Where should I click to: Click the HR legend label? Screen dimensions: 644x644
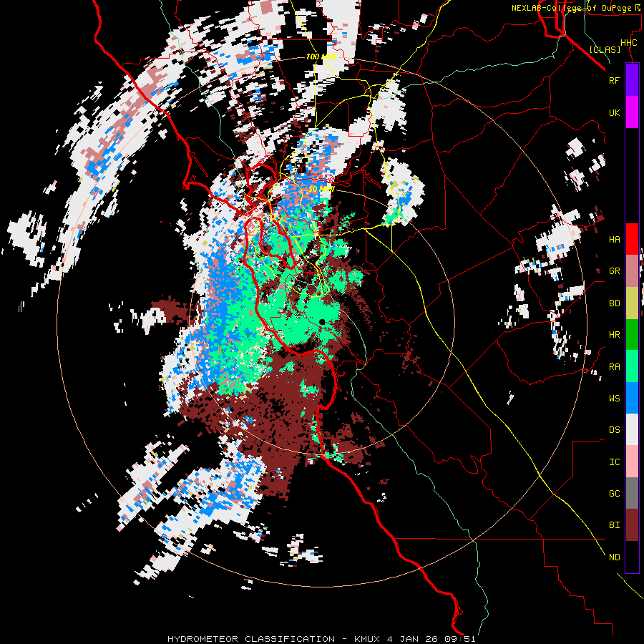pos(615,335)
